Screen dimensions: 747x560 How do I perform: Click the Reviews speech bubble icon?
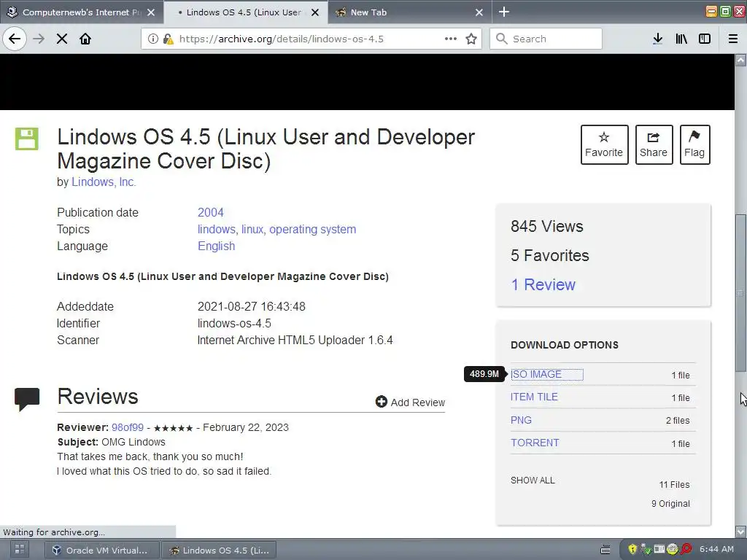point(27,400)
